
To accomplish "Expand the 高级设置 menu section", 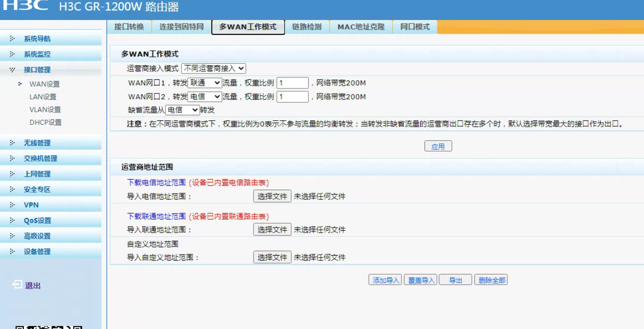I will [x=51, y=236].
